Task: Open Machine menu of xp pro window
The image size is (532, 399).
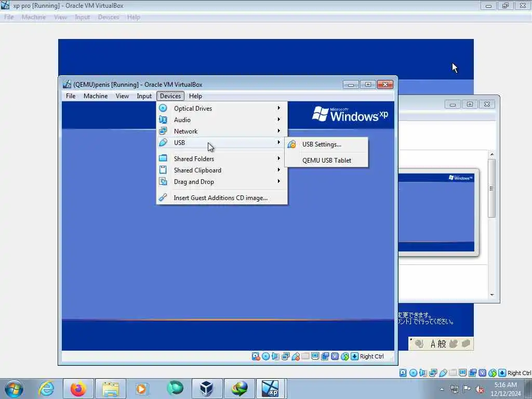Action: 34,17
